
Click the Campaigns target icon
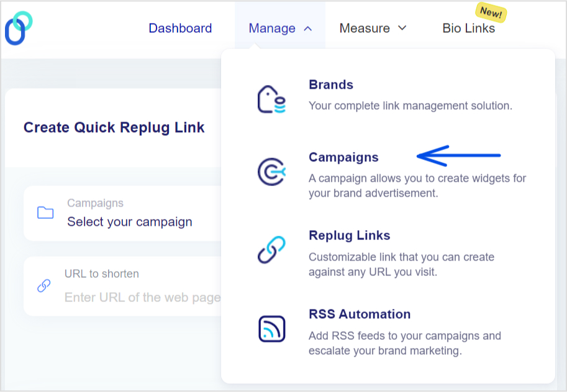271,172
